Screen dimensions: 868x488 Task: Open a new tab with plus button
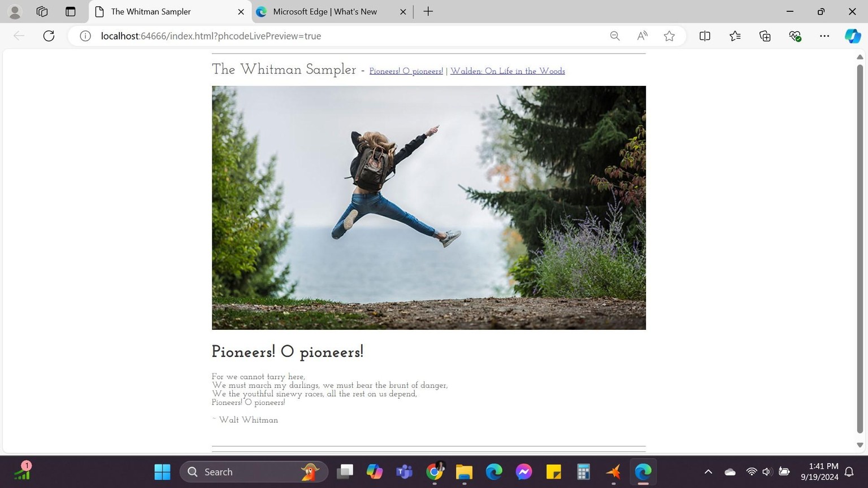[428, 11]
